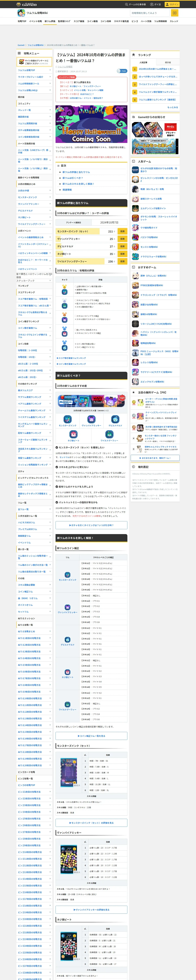Click the まだまだあります、無料ゲーム button
The image size is (196, 980).
pyautogui.click(x=155, y=458)
